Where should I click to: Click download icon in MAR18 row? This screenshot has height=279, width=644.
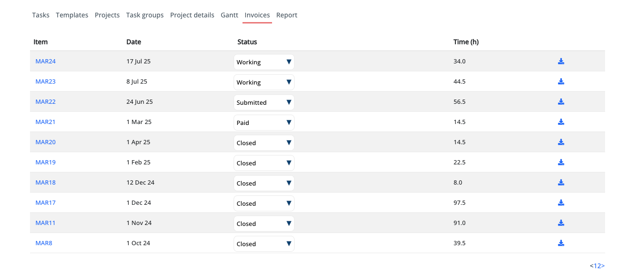pyautogui.click(x=561, y=183)
